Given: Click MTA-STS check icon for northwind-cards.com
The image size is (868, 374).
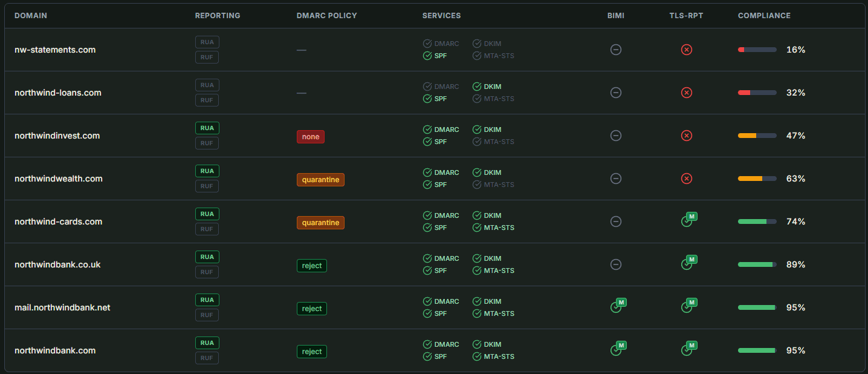Looking at the screenshot, I should pos(477,228).
